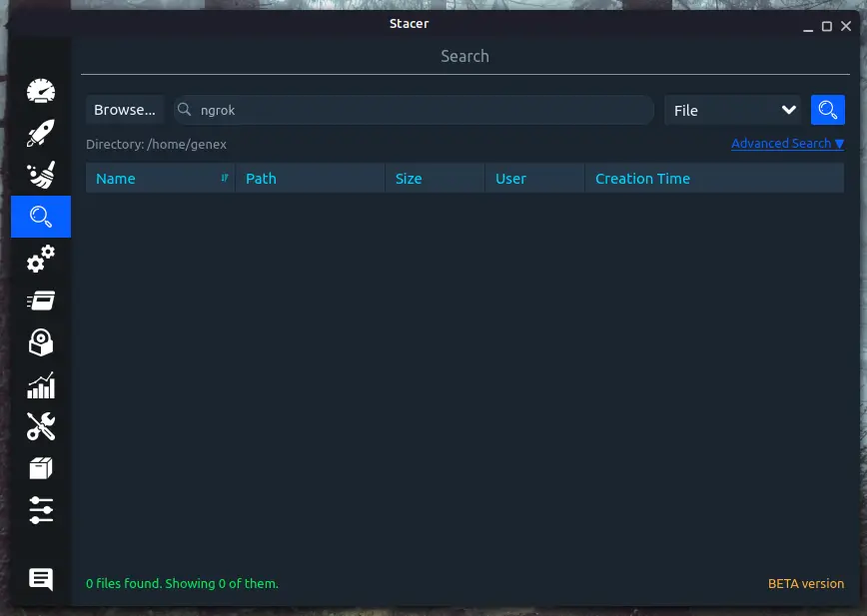Viewport: 867px width, 616px height.
Task: Focus the ngrok search text field
Action: [415, 110]
